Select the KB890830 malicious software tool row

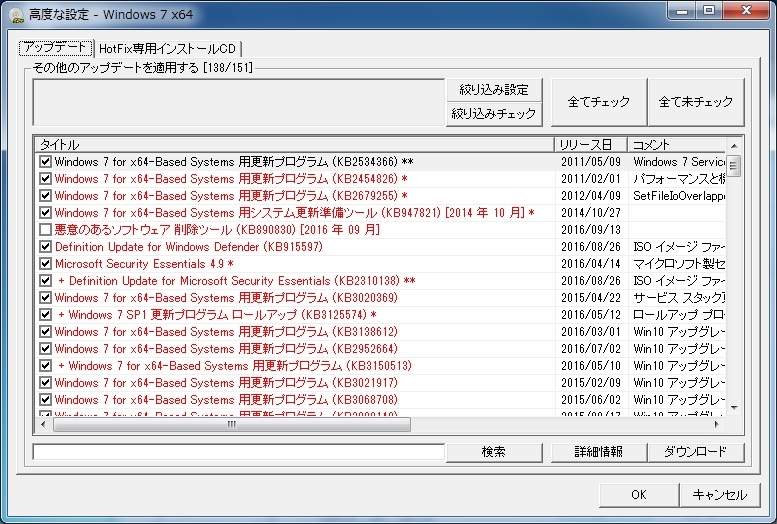[x=218, y=230]
